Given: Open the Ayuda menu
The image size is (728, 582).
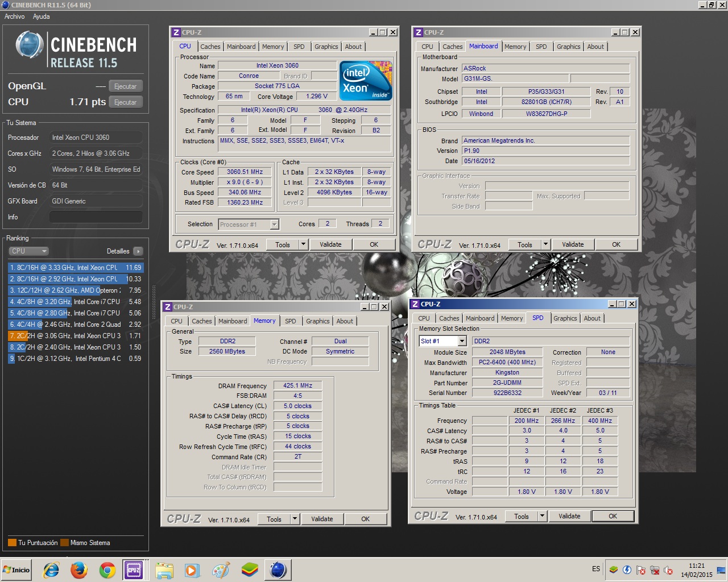Looking at the screenshot, I should tap(41, 16).
